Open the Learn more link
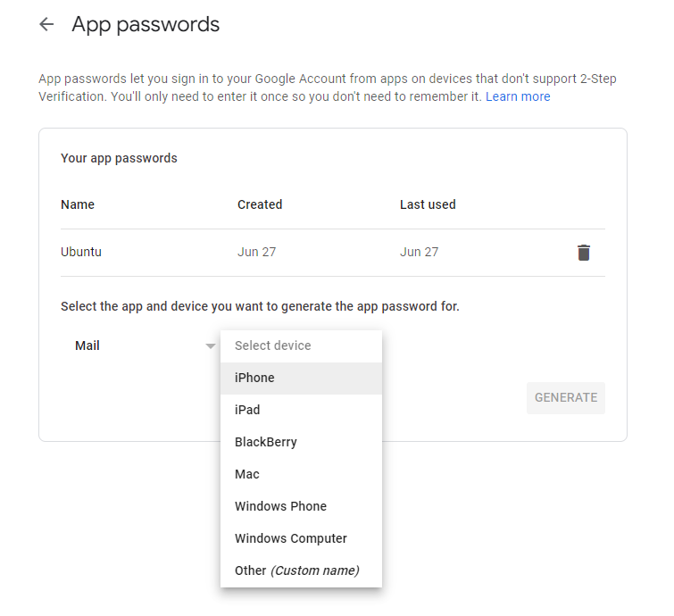Image resolution: width=674 pixels, height=616 pixels. pos(518,96)
